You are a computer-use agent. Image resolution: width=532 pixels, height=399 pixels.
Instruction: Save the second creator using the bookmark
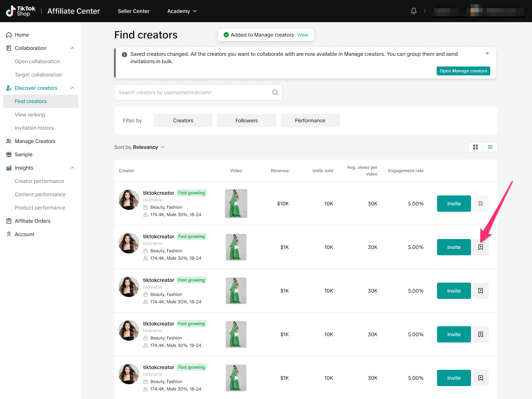point(480,247)
